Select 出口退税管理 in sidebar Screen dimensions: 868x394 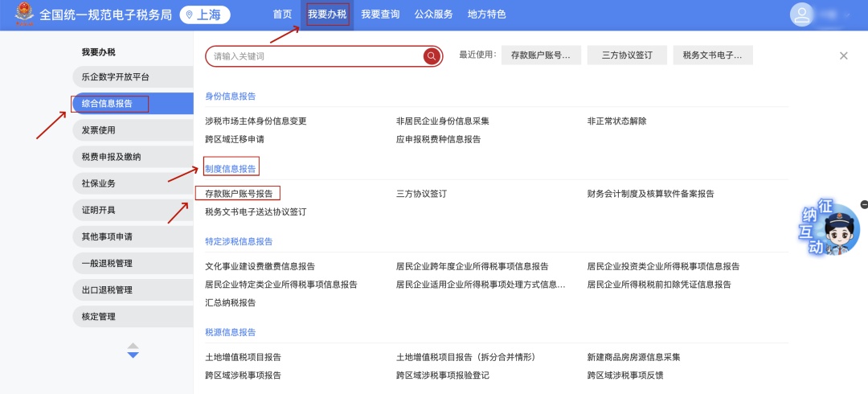[x=133, y=289]
